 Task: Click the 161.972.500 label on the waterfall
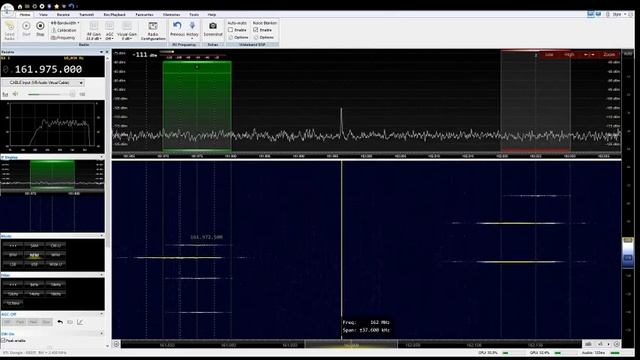point(207,237)
